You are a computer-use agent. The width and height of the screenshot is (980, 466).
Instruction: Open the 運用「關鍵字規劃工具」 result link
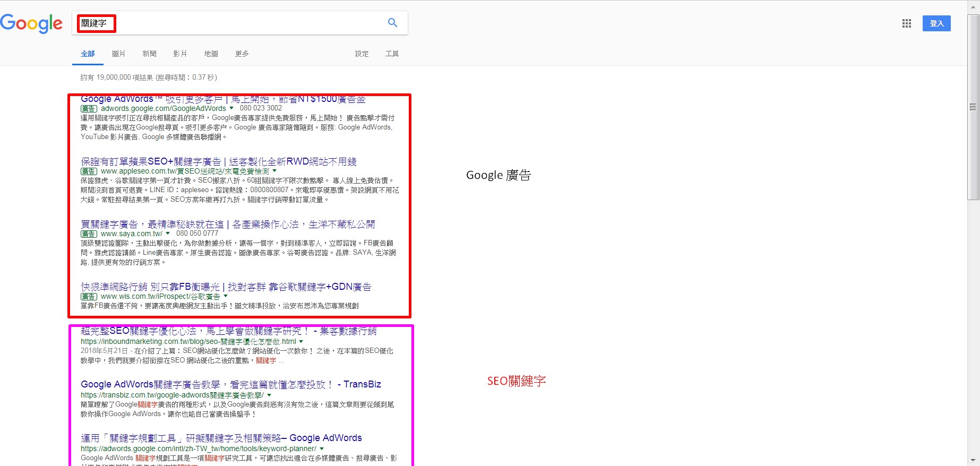pos(221,438)
